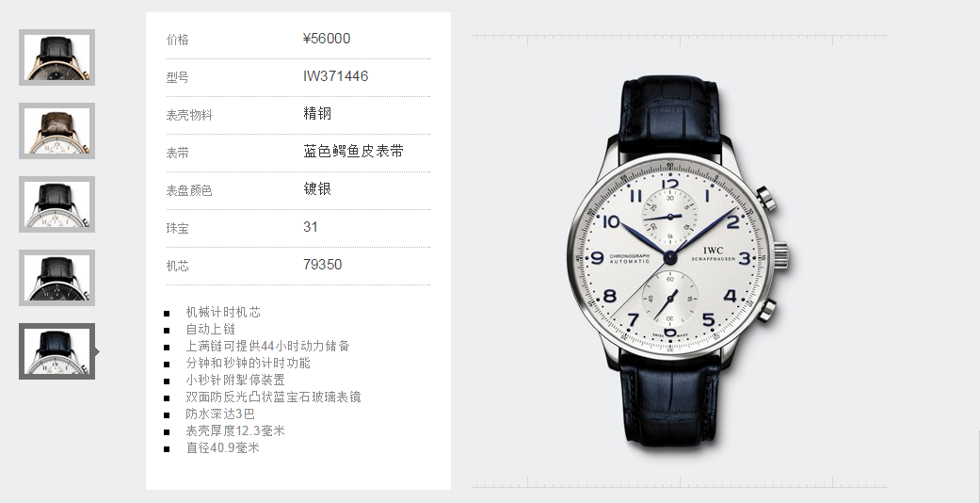This screenshot has width=980, height=503.
Task: Click the upper 30-minute subdial on the watch
Action: 669,217
